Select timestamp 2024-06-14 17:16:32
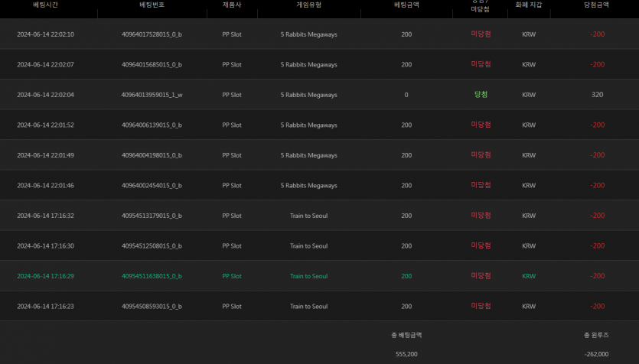Viewport: 639px width, 364px height. 46,216
